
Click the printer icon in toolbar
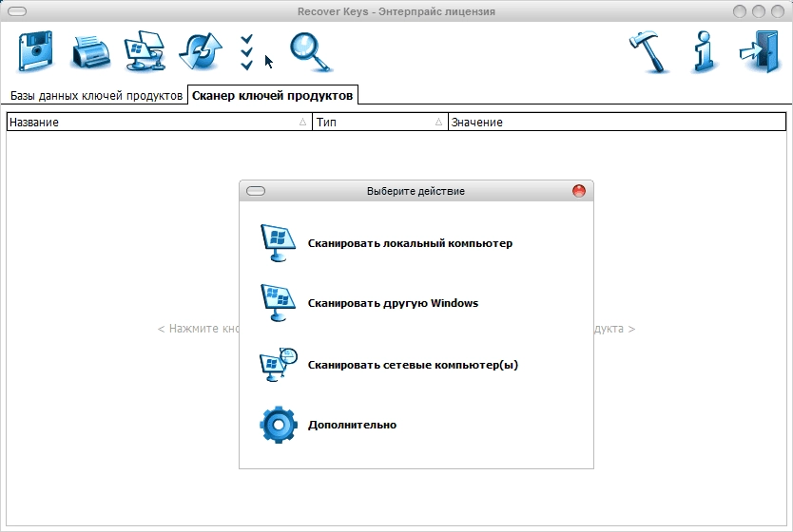pyautogui.click(x=91, y=51)
